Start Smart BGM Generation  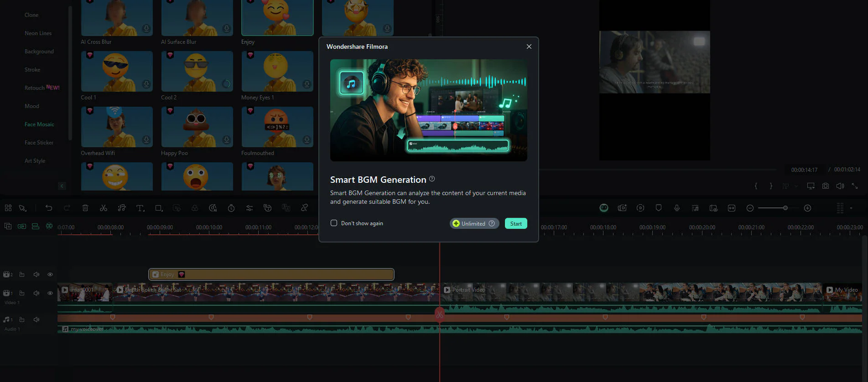pos(516,223)
